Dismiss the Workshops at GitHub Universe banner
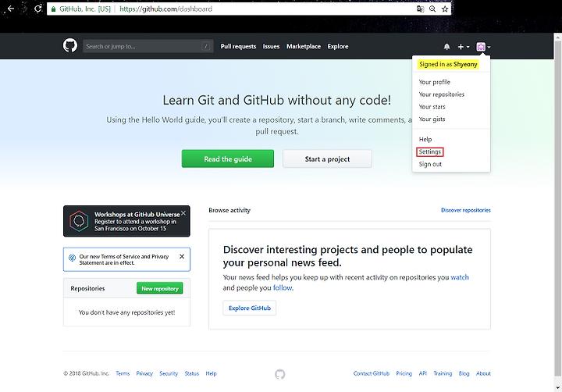This screenshot has width=562, height=392. point(183,213)
